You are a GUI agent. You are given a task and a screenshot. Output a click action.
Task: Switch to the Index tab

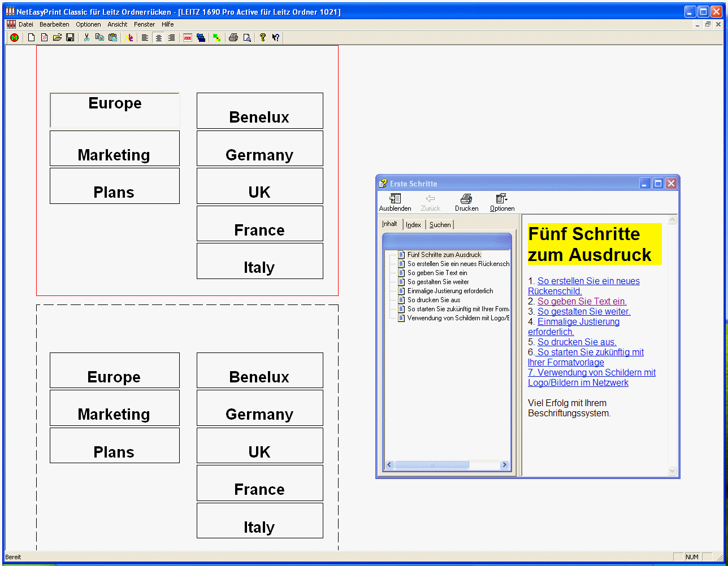click(413, 225)
